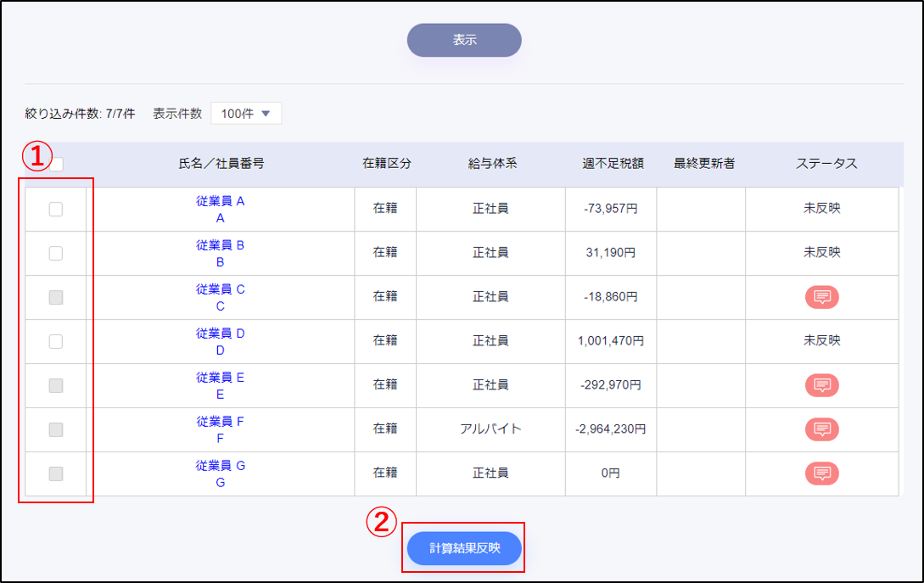Open comment icon for 従業員 F

point(821,429)
